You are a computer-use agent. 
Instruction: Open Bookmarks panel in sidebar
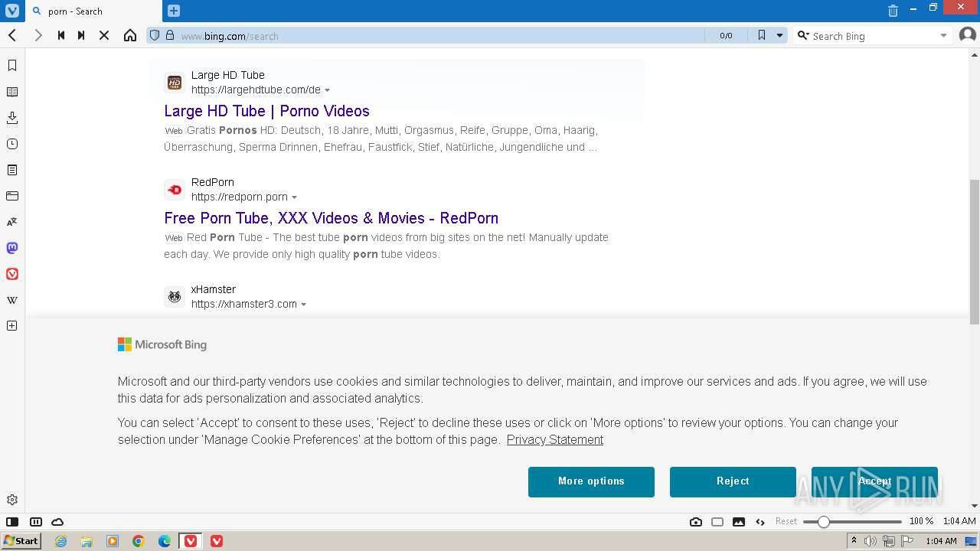pyautogui.click(x=12, y=66)
